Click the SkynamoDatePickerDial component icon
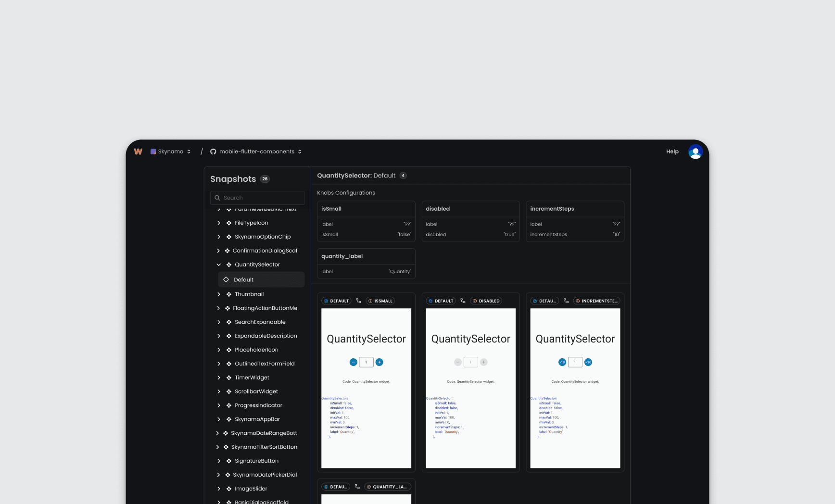The image size is (835, 504). coord(228,475)
